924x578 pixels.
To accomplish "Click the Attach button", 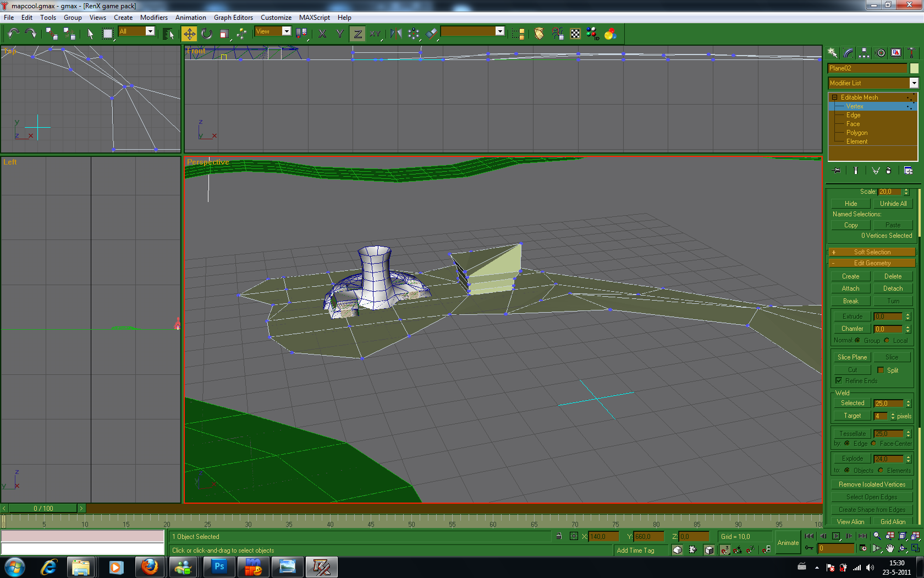I will [850, 288].
